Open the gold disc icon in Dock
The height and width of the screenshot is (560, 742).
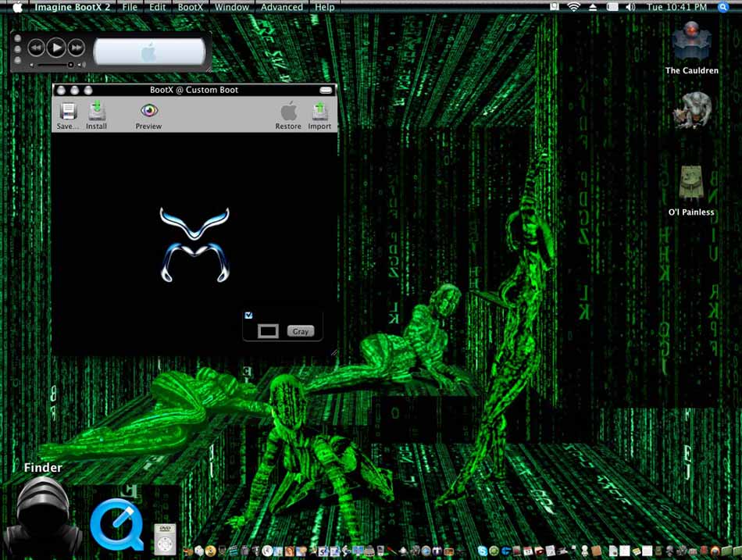[x=211, y=551]
